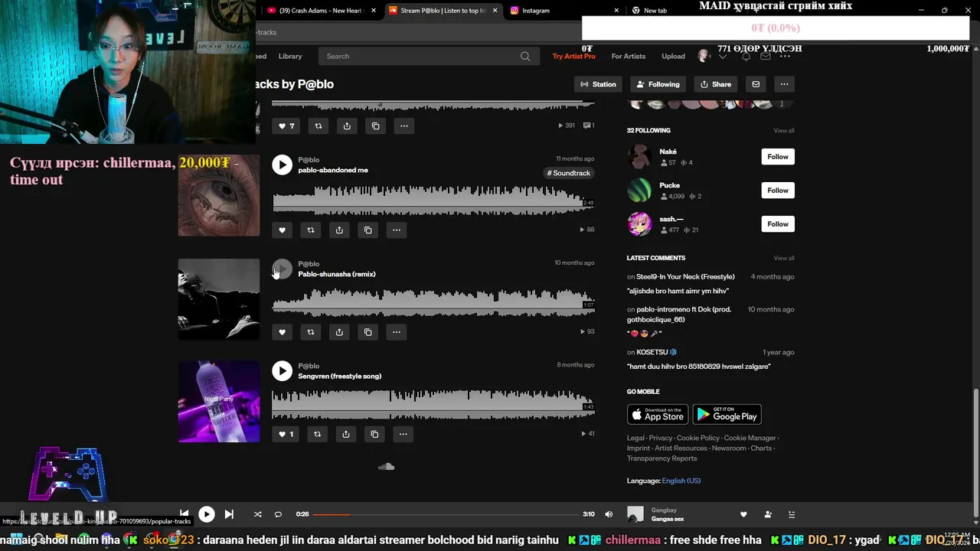This screenshot has height=551, width=980.
Task: Download on the App Store badge
Action: point(658,414)
